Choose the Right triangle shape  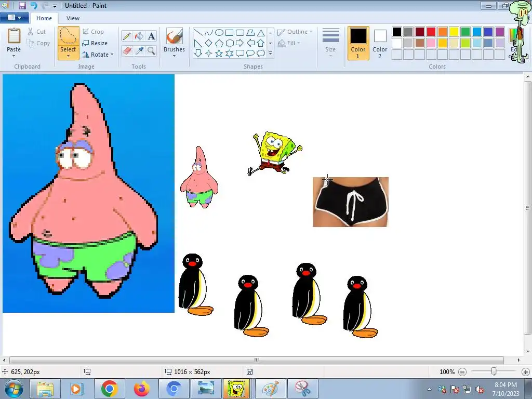point(198,43)
